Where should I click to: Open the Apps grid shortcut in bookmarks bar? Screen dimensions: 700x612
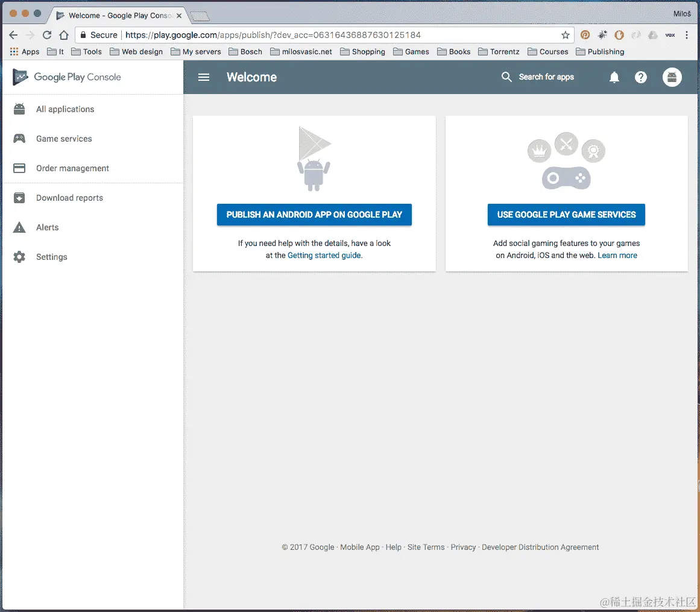tap(25, 52)
